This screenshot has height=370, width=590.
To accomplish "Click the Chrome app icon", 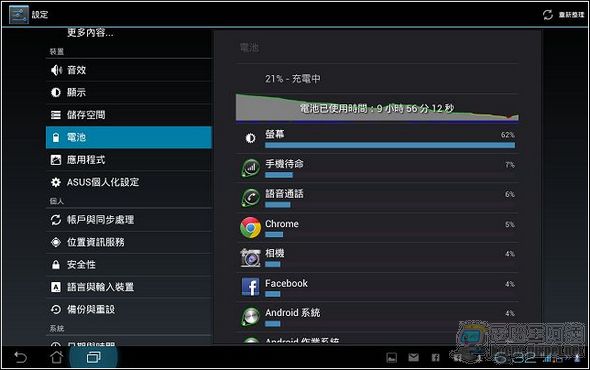I will pos(251,227).
